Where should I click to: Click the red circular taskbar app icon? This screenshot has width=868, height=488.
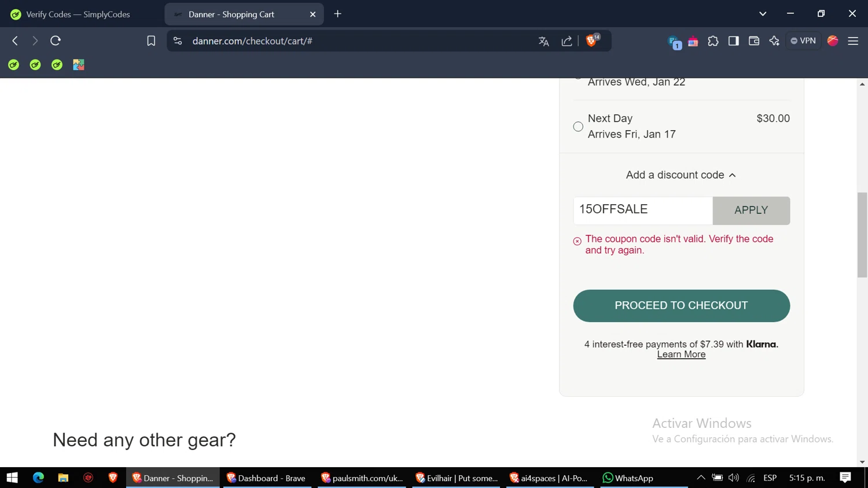click(x=88, y=478)
